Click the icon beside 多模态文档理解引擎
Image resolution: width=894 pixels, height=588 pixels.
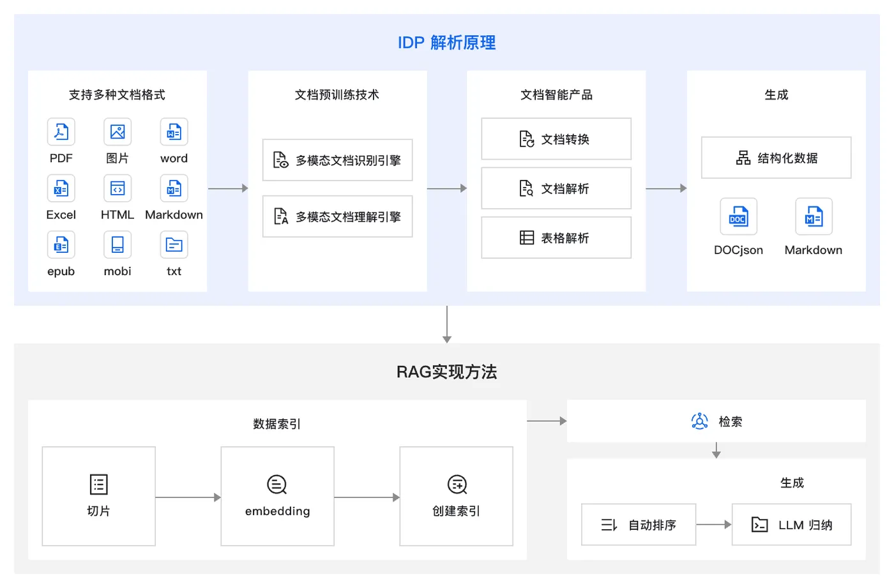coord(281,216)
